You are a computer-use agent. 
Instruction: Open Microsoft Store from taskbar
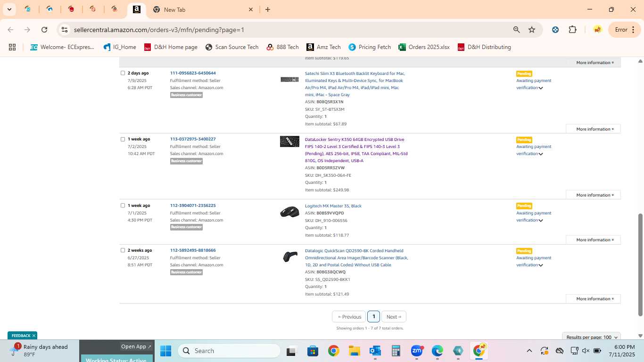(x=313, y=351)
